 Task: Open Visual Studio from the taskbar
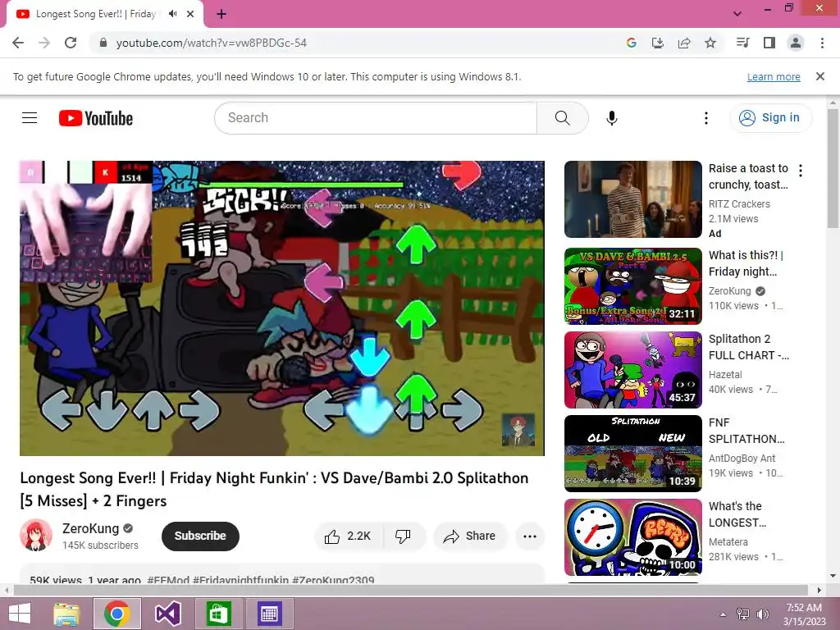(167, 614)
